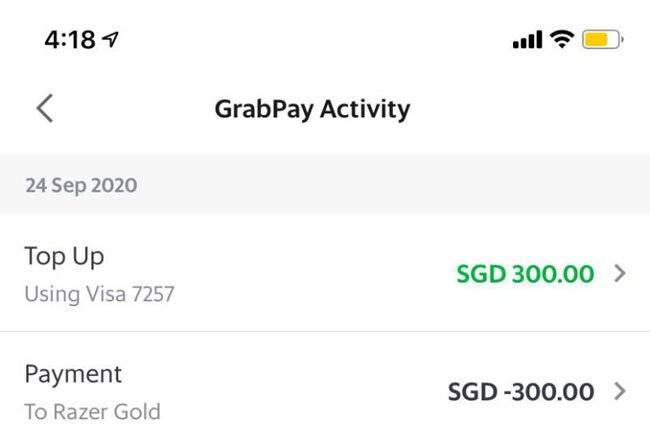Tap the 4:18 clock in status bar
Viewport: 650px width, 444px height.
click(x=69, y=40)
